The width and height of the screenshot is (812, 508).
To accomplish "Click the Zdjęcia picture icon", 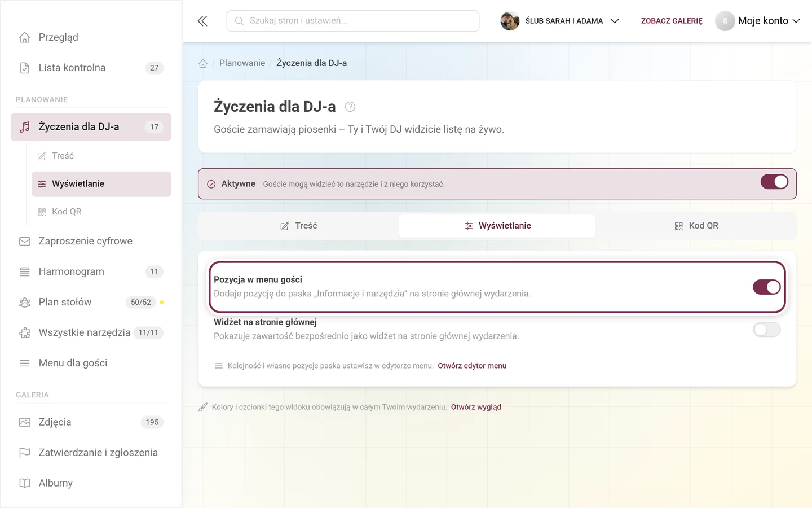I will tap(25, 422).
